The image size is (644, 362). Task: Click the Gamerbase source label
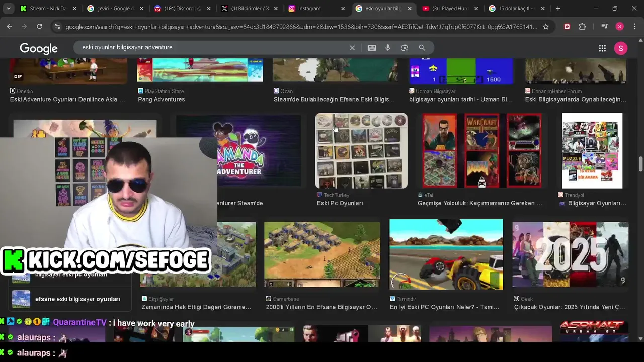[285, 299]
